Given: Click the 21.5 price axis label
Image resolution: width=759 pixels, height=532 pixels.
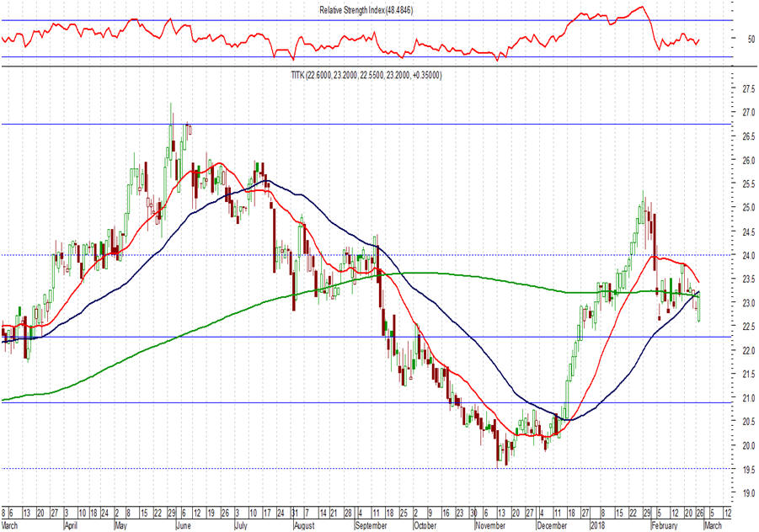Looking at the screenshot, I should point(748,374).
